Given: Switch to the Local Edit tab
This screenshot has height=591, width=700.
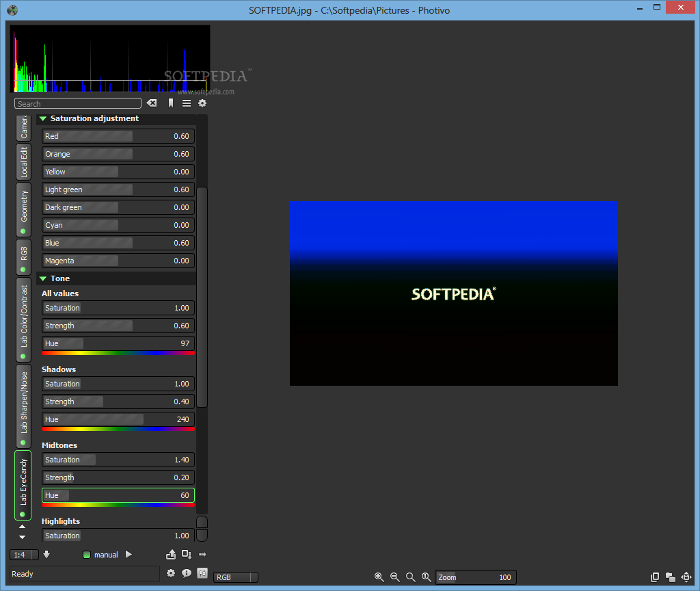Looking at the screenshot, I should (24, 161).
